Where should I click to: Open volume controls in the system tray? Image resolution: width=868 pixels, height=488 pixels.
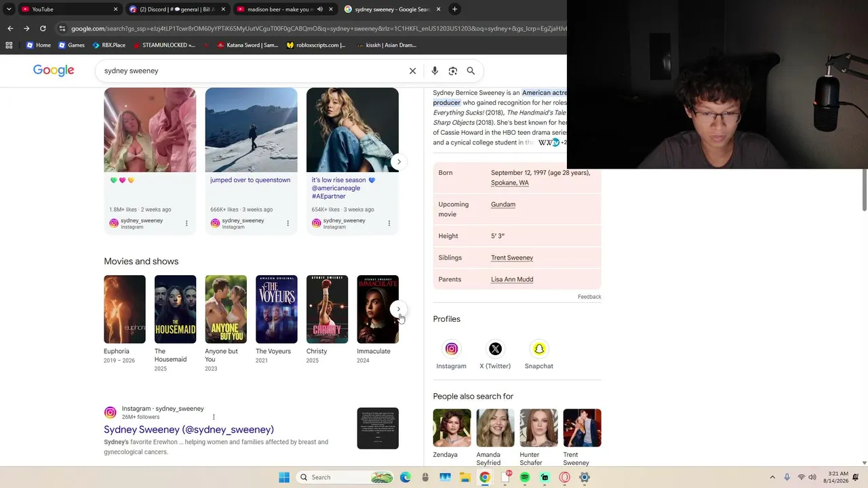point(812,477)
